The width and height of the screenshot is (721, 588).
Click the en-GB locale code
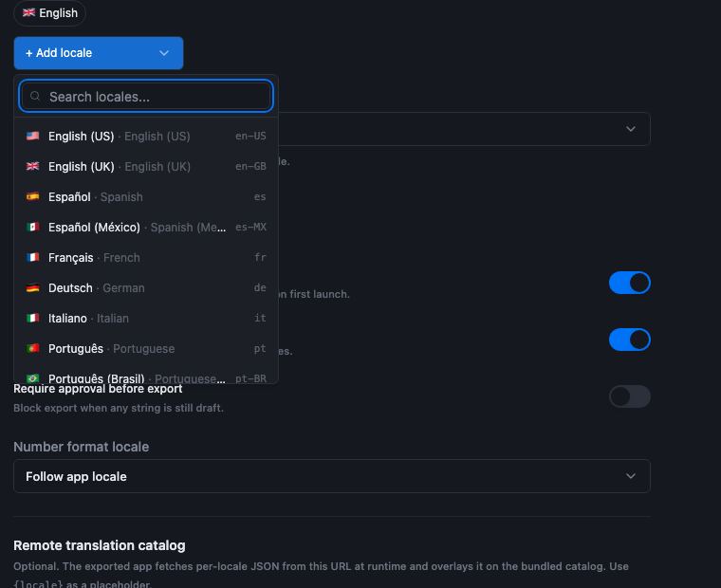pos(250,166)
